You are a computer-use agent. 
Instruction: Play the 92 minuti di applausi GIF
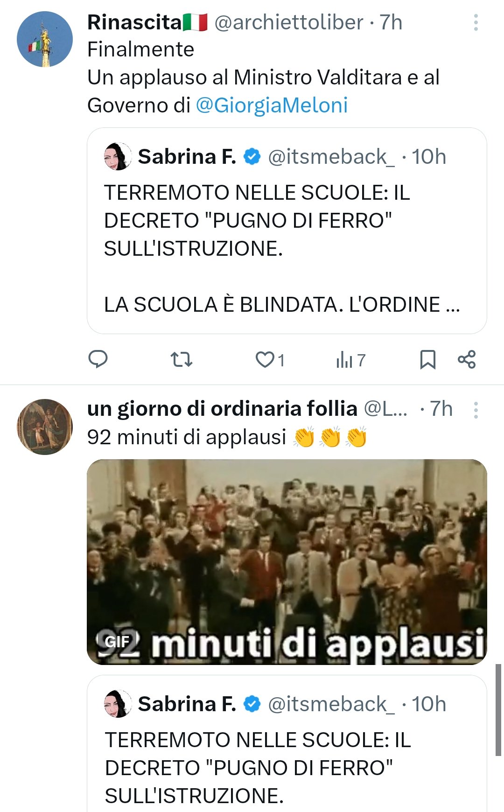pyautogui.click(x=287, y=562)
